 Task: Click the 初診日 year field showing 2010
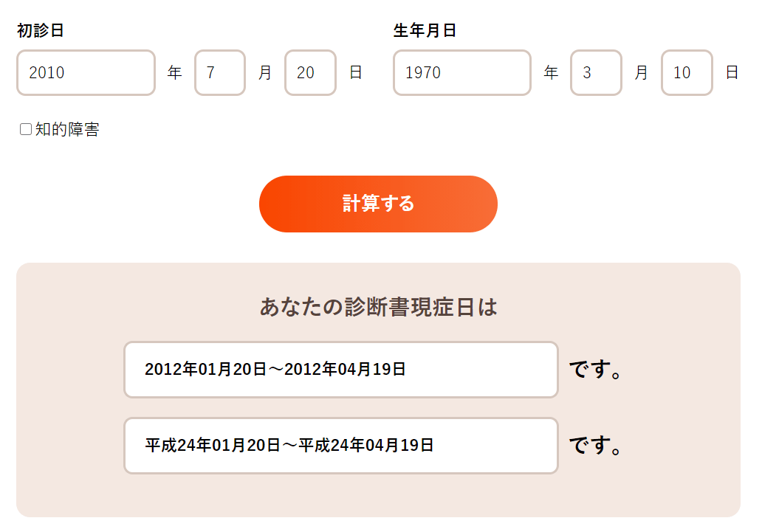pyautogui.click(x=86, y=73)
